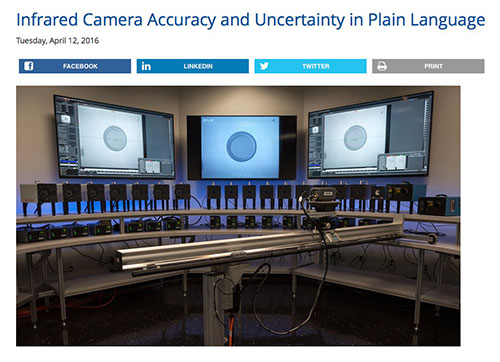Click the camera mounted on the rail

pyautogui.click(x=323, y=200)
